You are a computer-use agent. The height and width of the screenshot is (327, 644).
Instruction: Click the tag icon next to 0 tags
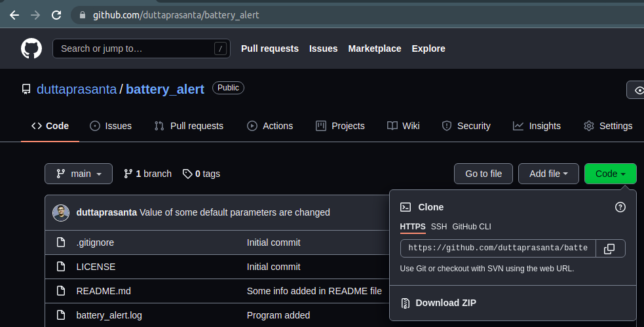[187, 174]
